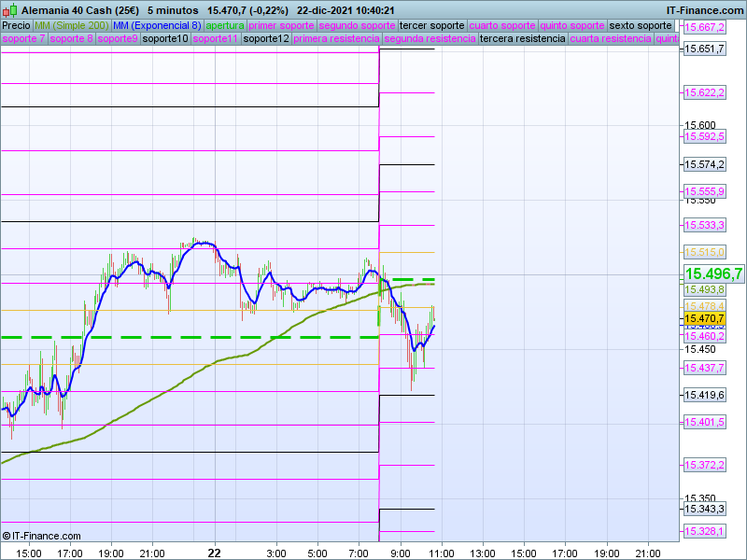Choose the soporte10 legend entry

(165, 38)
